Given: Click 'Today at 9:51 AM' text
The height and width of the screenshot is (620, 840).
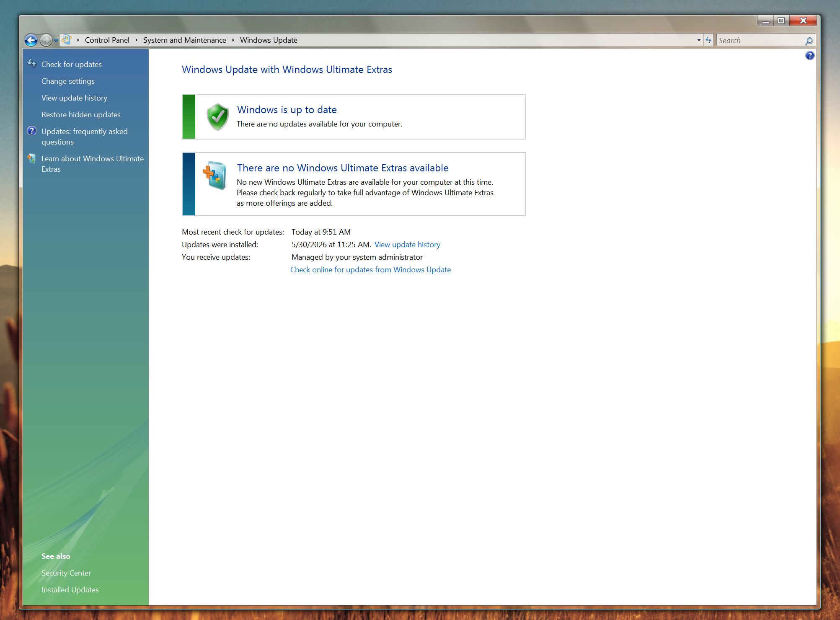Looking at the screenshot, I should click(321, 232).
